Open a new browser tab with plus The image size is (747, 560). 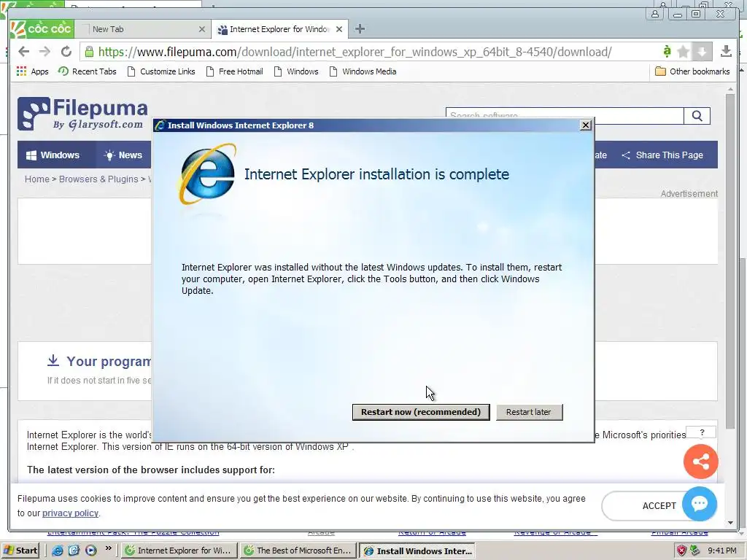point(360,29)
